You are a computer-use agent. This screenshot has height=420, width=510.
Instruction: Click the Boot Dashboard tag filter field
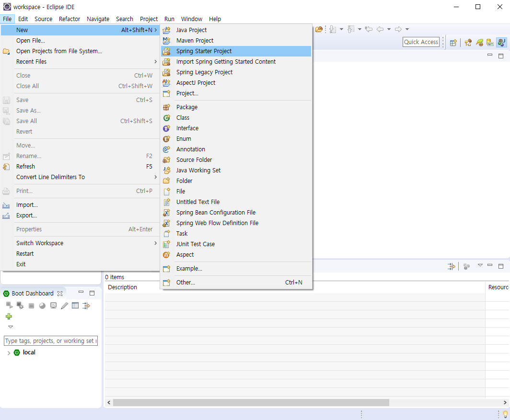click(x=51, y=341)
